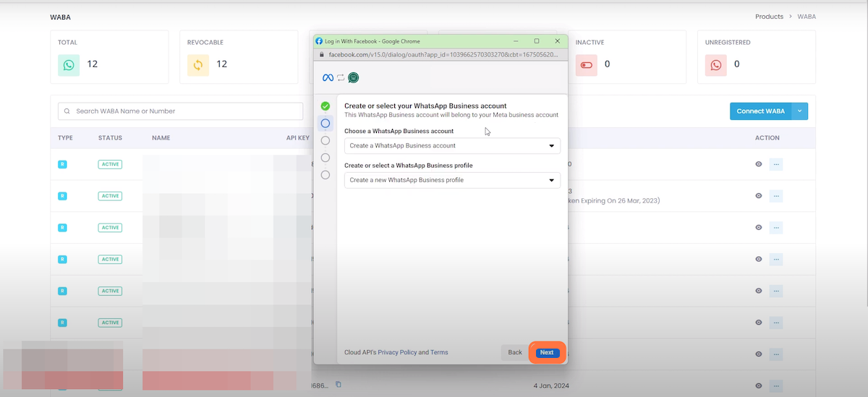
Task: Click the facebook.com URL in the popup address bar
Action: [x=443, y=54]
